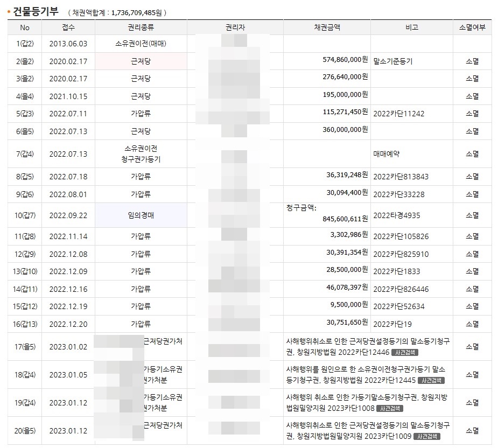Click amount 276,640,000원
The image size is (498, 448).
(345, 77)
